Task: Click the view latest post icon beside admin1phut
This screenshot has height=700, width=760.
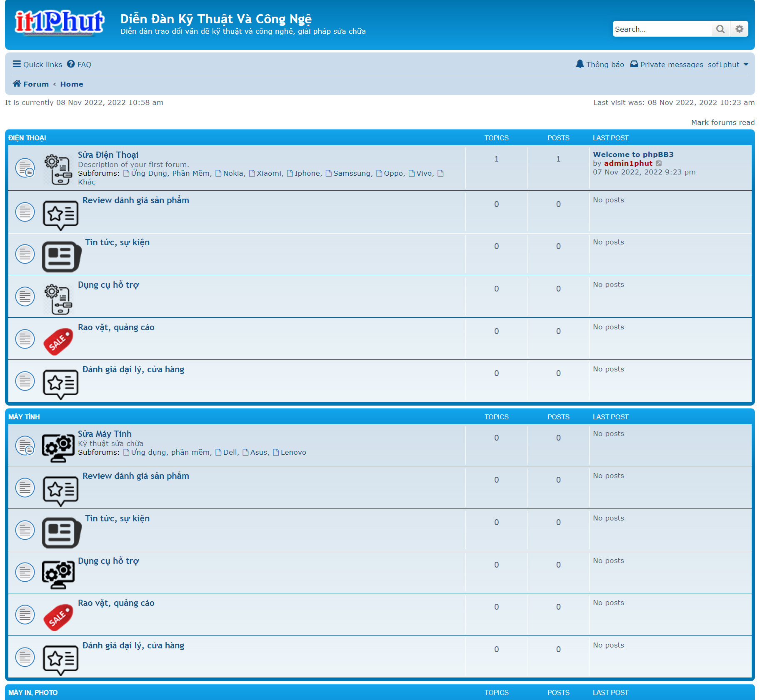Action: tap(659, 164)
